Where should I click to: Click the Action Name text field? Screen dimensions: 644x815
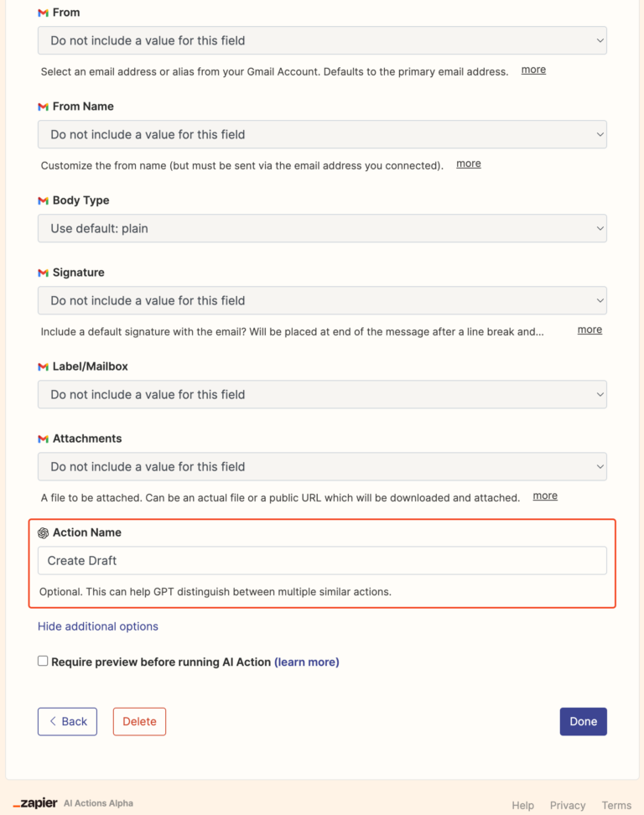tap(322, 560)
